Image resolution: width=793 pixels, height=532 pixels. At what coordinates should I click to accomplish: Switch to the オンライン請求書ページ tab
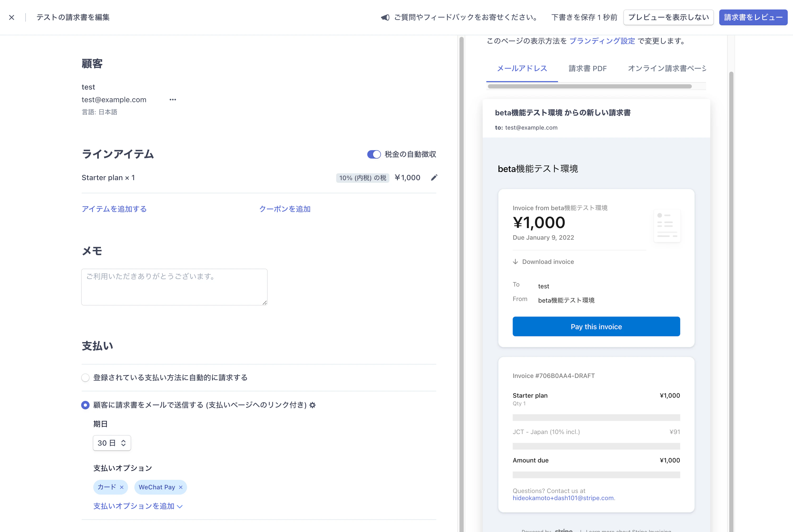pyautogui.click(x=667, y=68)
